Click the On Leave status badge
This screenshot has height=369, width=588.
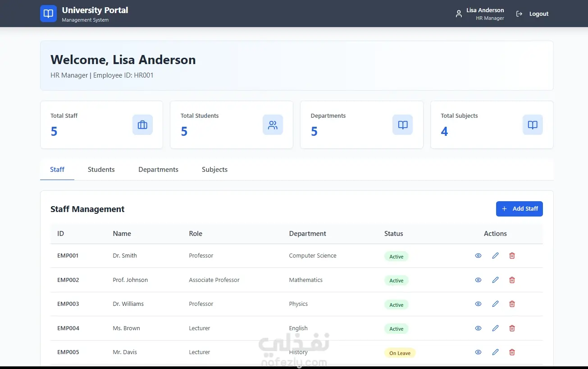tap(400, 353)
